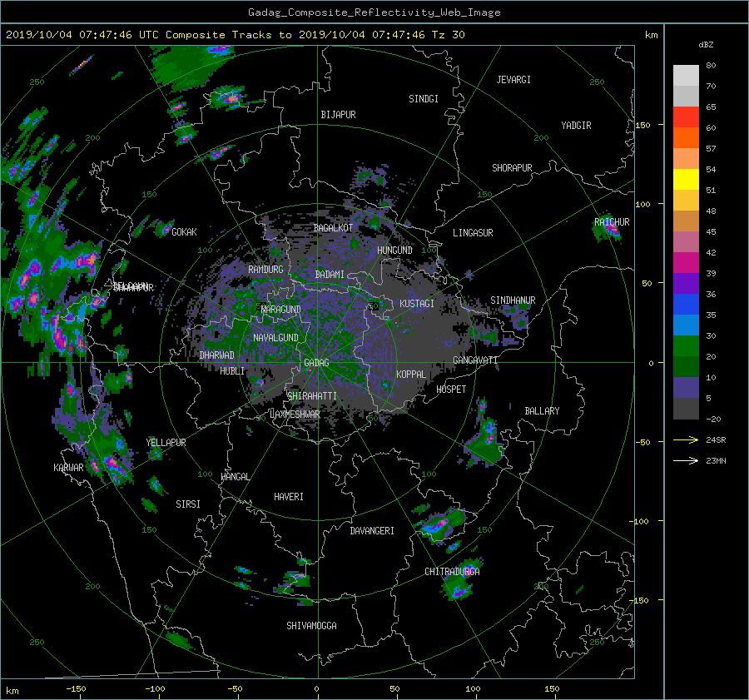Click the SIRSI city label
This screenshot has width=749, height=700.
coord(188,504)
